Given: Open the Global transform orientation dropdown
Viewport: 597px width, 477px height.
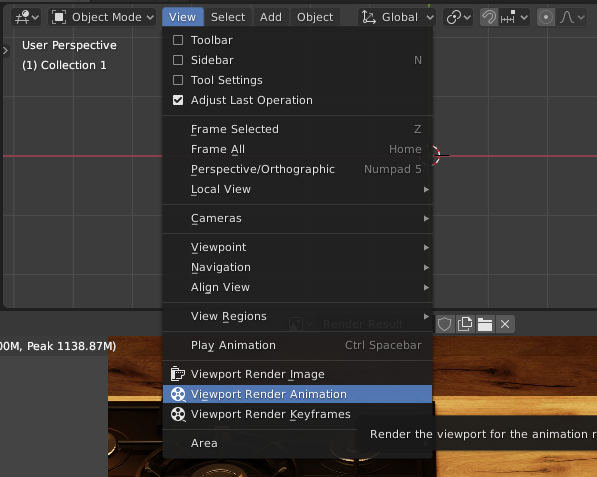Looking at the screenshot, I should point(397,17).
